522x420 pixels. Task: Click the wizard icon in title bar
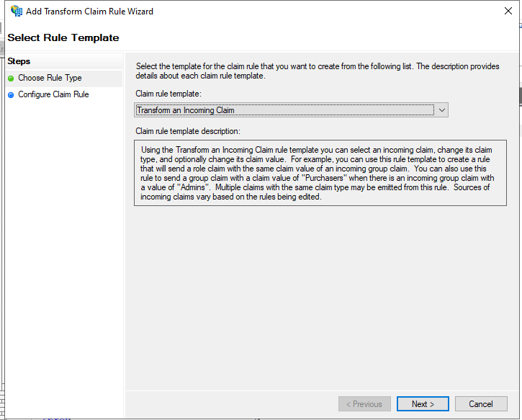16,12
